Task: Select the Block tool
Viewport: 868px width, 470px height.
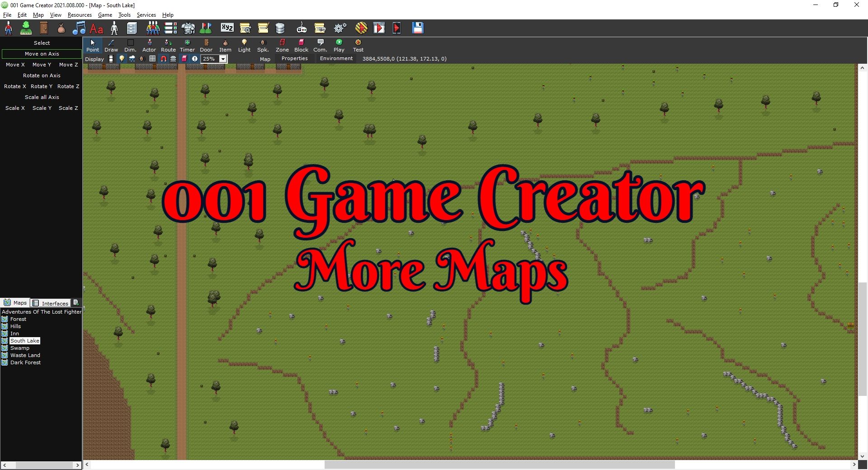Action: 301,46
